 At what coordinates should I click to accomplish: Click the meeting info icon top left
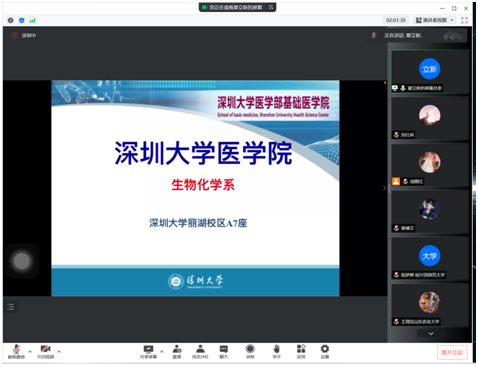tap(11, 20)
